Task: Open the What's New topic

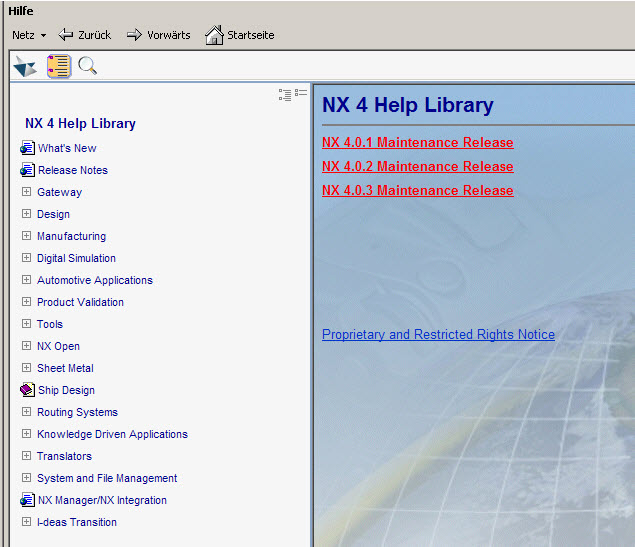Action: [x=67, y=148]
